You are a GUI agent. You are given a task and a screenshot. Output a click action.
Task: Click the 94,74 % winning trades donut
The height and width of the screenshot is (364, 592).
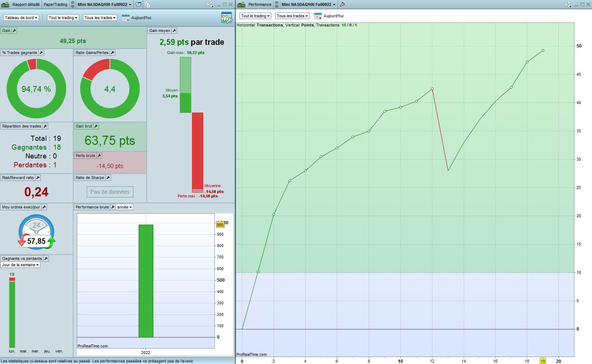(x=36, y=89)
